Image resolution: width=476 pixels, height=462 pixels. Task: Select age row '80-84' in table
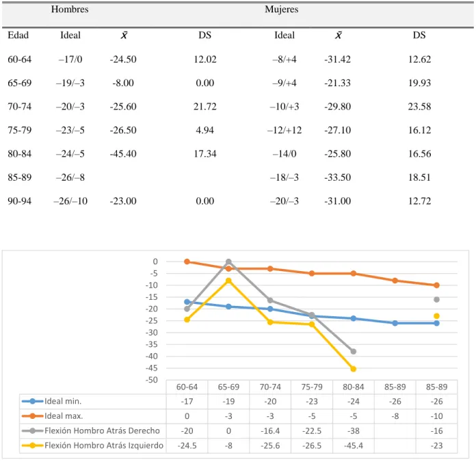point(19,154)
